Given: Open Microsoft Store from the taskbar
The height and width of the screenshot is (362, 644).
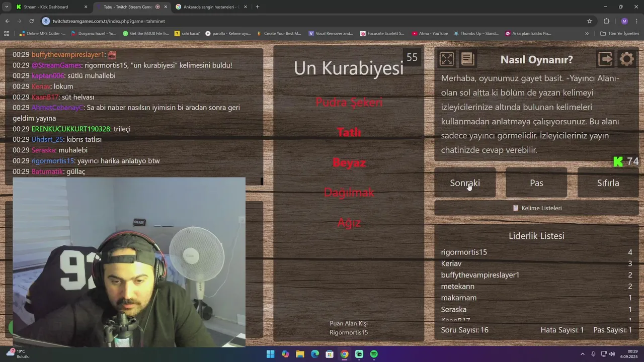Looking at the screenshot, I should pos(330,354).
